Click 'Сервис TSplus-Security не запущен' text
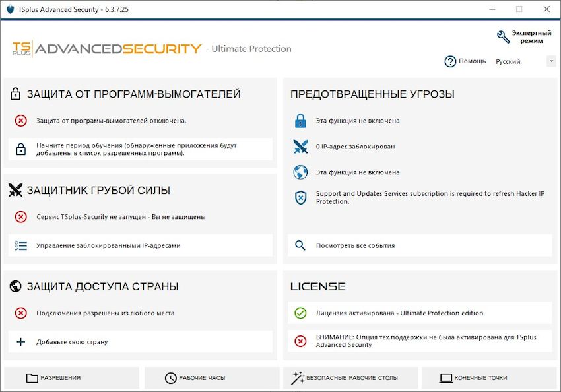 click(121, 216)
